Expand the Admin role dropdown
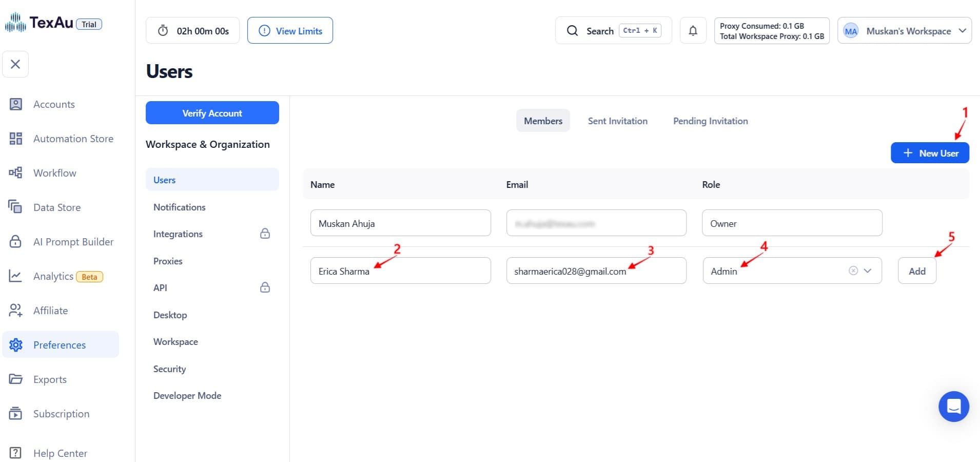980x462 pixels. 868,271
